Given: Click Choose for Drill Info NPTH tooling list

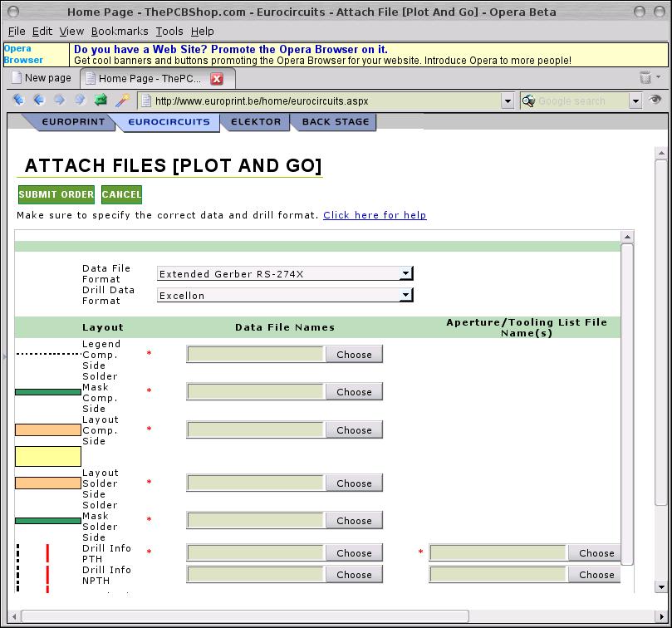Looking at the screenshot, I should coord(596,574).
